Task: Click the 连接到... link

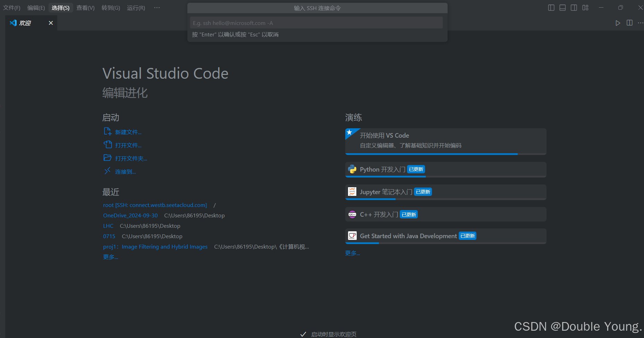Action: [x=126, y=172]
